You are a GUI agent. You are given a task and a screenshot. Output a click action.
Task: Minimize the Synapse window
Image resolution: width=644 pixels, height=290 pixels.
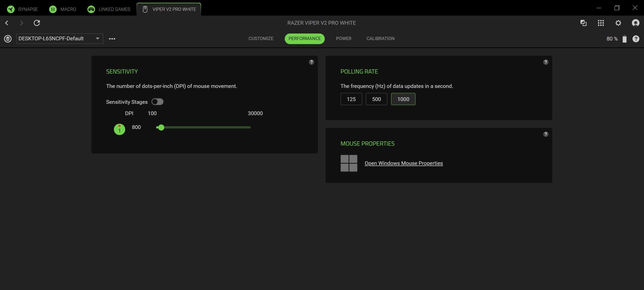599,8
